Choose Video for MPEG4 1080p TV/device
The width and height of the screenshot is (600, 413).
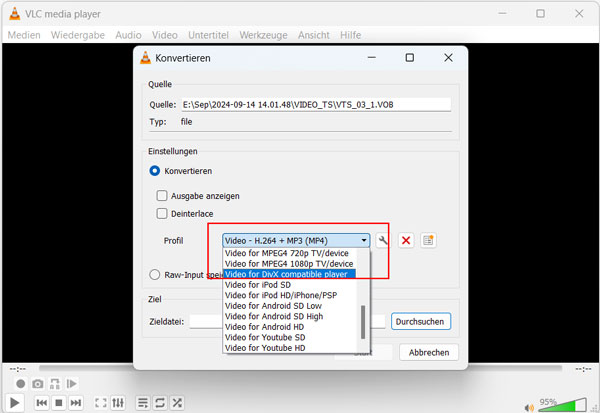[289, 264]
